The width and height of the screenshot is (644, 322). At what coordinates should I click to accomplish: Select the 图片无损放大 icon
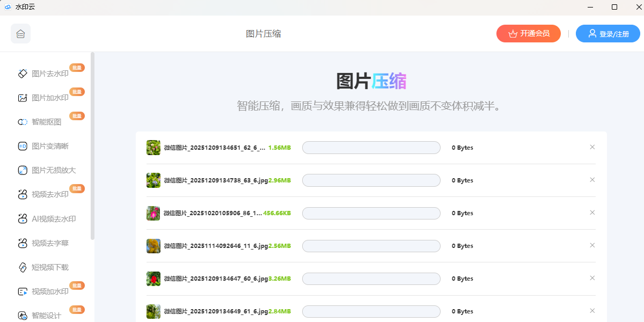(x=23, y=170)
